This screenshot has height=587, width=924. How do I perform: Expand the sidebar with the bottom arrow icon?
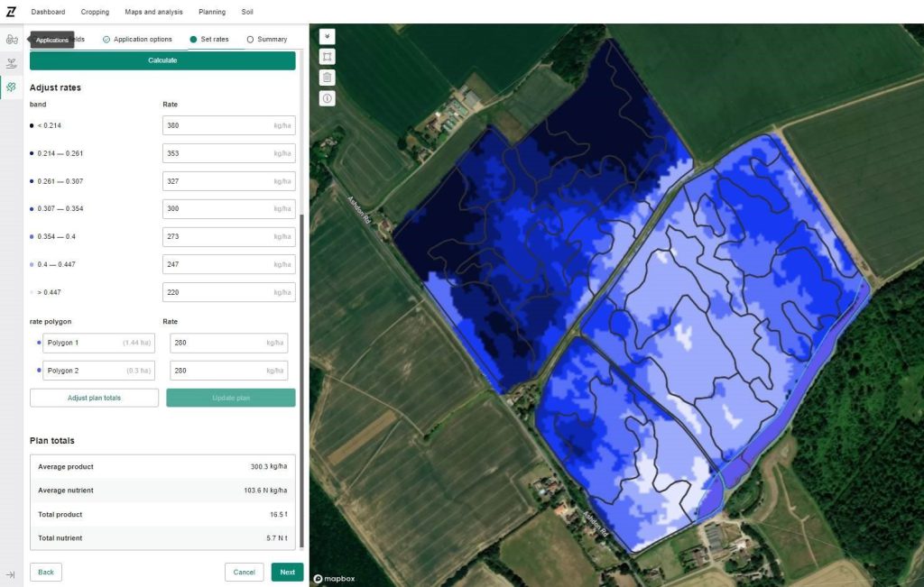pyautogui.click(x=11, y=574)
